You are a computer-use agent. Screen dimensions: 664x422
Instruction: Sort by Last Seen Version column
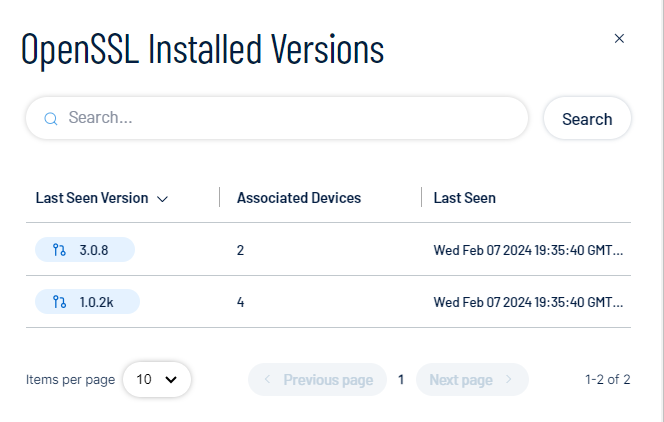92,198
